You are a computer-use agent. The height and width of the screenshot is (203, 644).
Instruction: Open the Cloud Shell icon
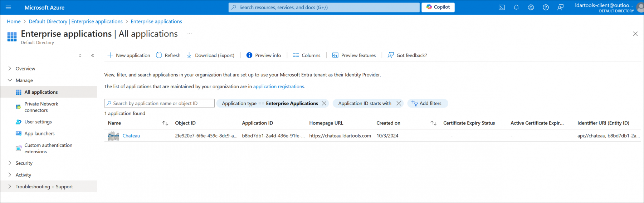tap(502, 8)
